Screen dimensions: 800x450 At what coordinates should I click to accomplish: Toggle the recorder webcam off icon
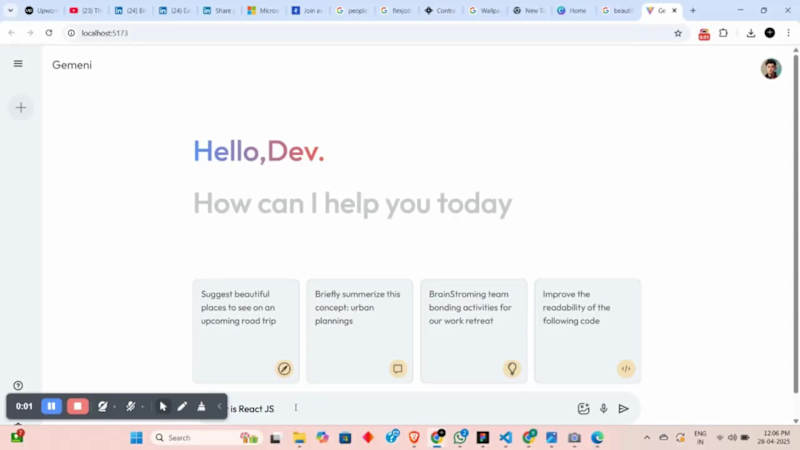tap(103, 406)
